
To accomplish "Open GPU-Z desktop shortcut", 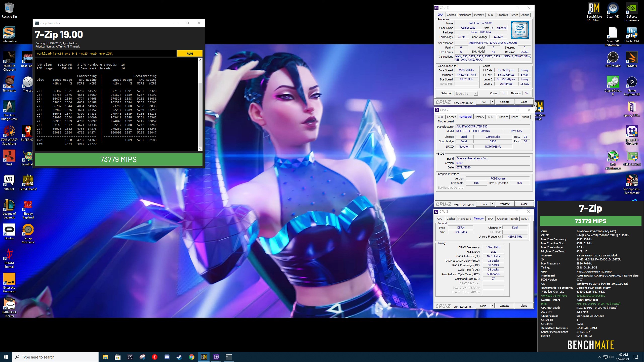I will point(632,158).
